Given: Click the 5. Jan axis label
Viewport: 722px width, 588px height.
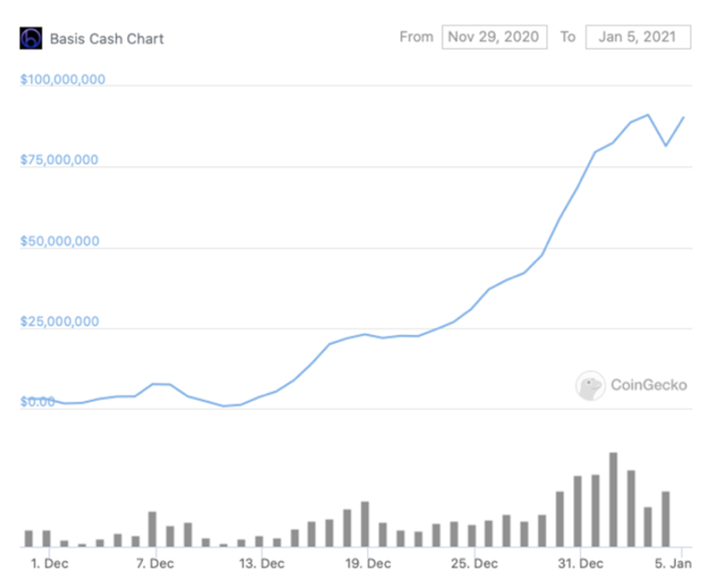Looking at the screenshot, I should [674, 563].
